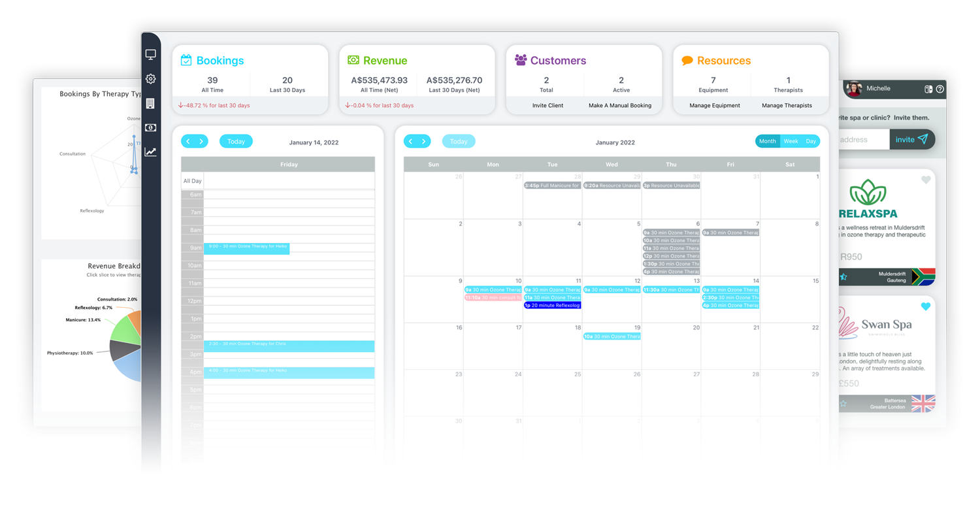Click the A$535,276.70 Last 30 Days revenue
Image resolution: width=980 pixels, height=507 pixels.
454,84
